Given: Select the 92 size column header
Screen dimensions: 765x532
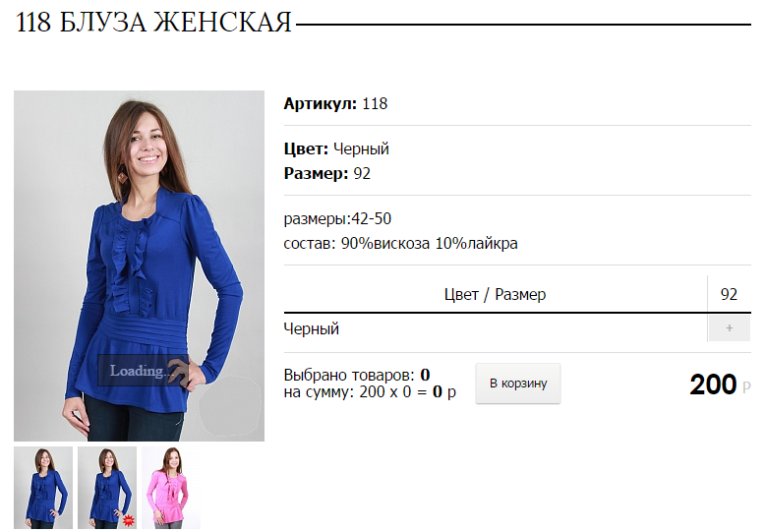Looking at the screenshot, I should click(729, 294).
